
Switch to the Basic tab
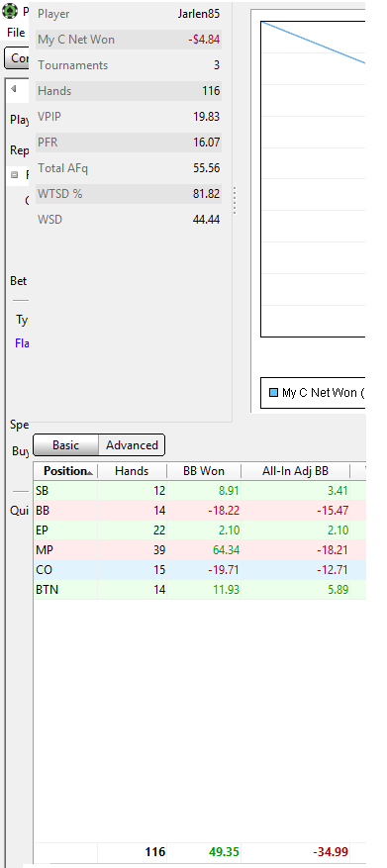coord(66,445)
